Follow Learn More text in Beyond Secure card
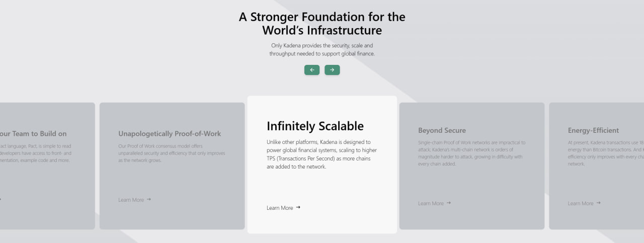 click(x=431, y=203)
